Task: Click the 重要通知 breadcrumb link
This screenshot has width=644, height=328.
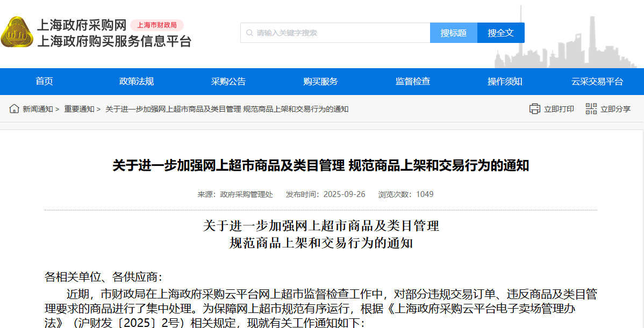Action: (x=79, y=109)
